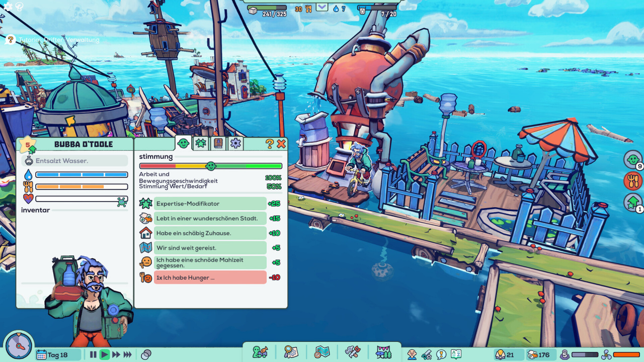Pause the game
The height and width of the screenshot is (362, 644).
pos(93,354)
